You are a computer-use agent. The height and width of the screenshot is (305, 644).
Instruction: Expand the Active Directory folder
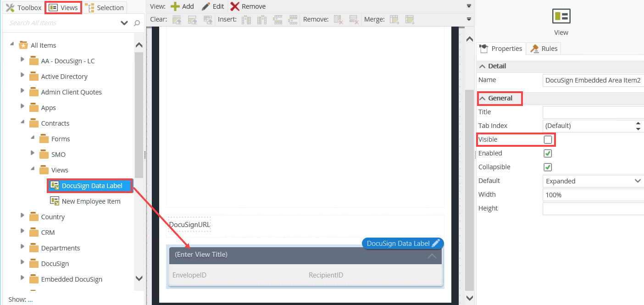pos(22,76)
